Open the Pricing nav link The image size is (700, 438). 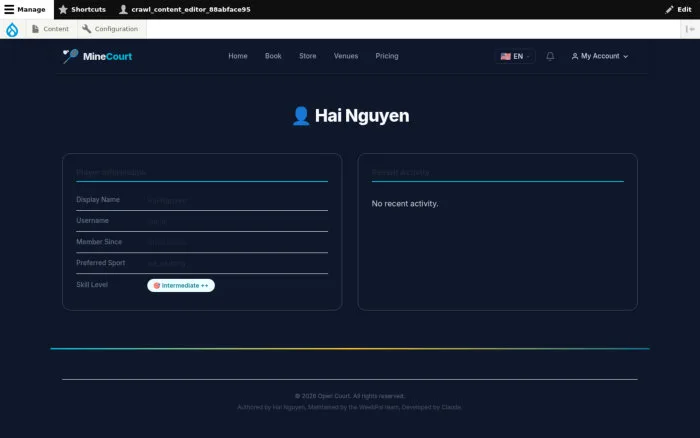click(x=387, y=56)
